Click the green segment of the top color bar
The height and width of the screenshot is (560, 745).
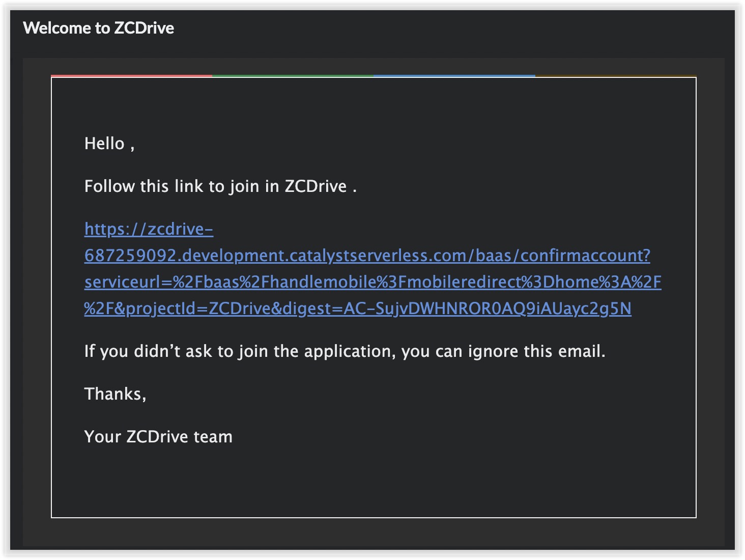[x=293, y=76]
